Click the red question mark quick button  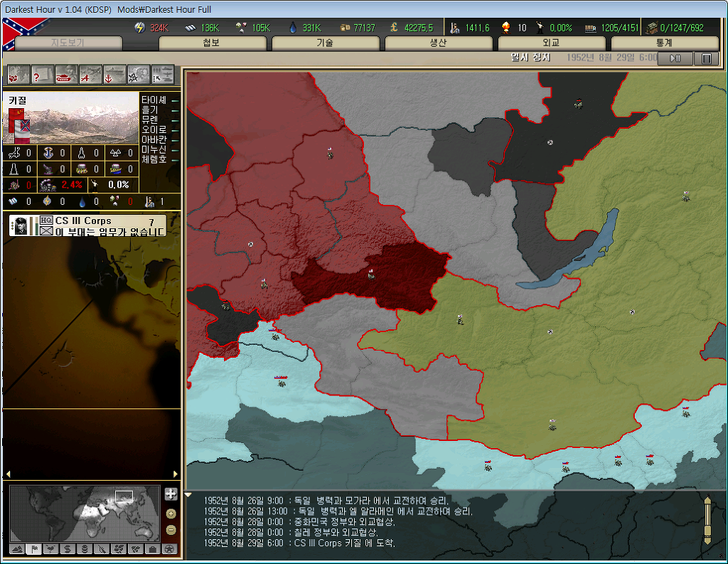pyautogui.click(x=42, y=75)
